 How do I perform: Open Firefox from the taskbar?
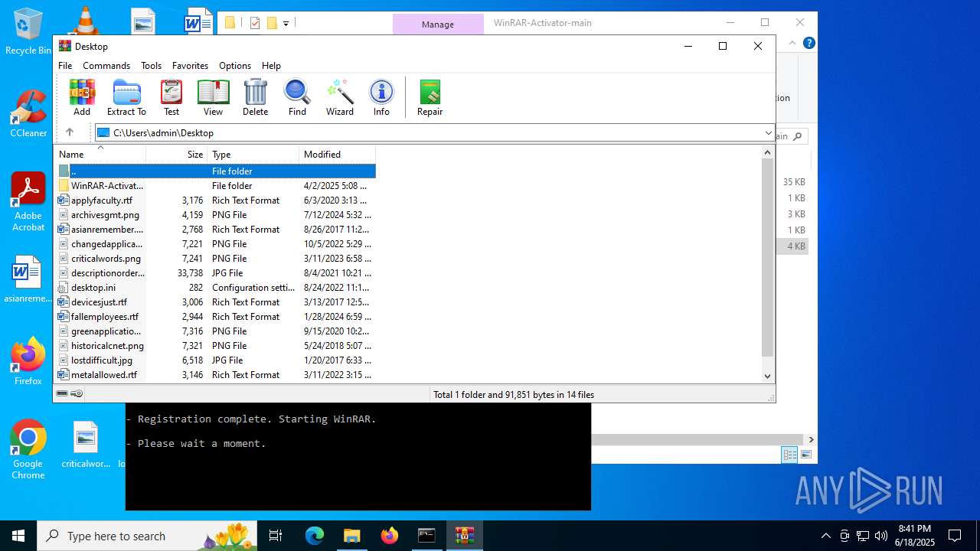point(389,536)
